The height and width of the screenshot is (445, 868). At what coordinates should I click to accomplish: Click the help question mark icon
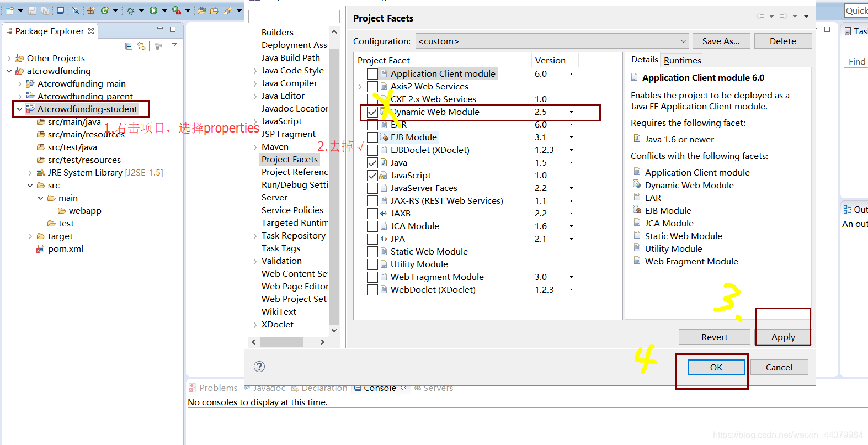(259, 367)
